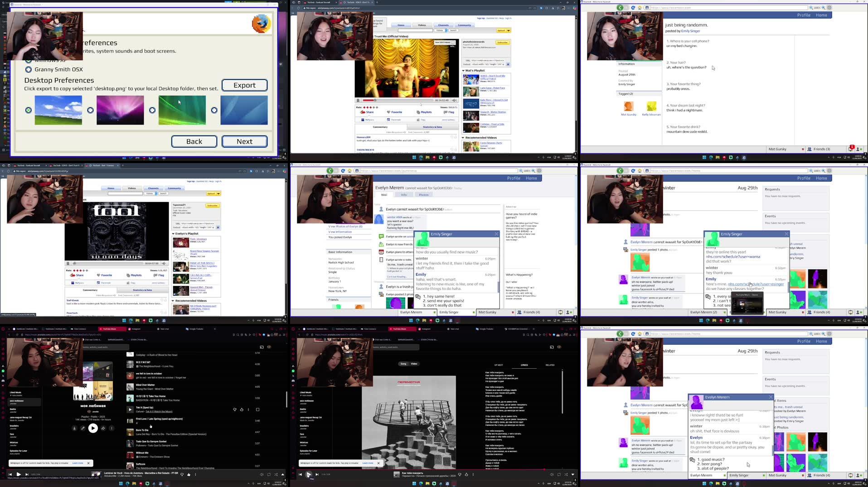Open more options next to the playlist share icon

[x=112, y=428]
